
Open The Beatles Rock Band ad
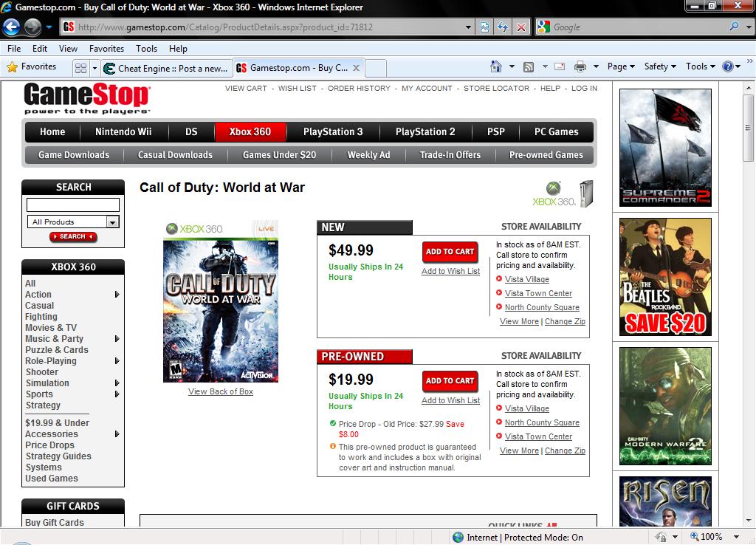click(665, 277)
